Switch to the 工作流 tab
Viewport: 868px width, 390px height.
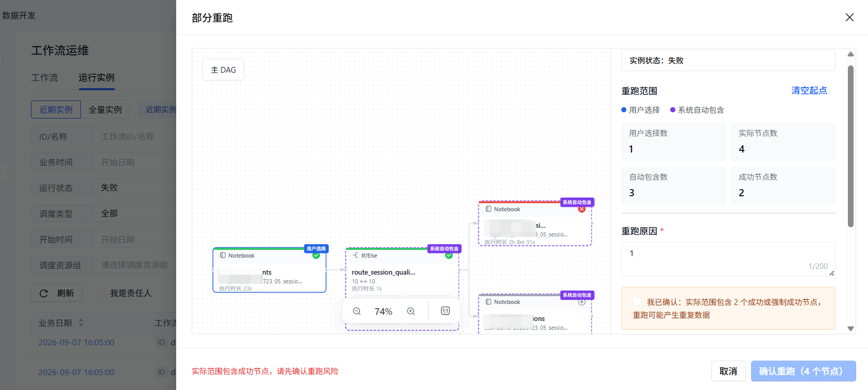point(44,78)
